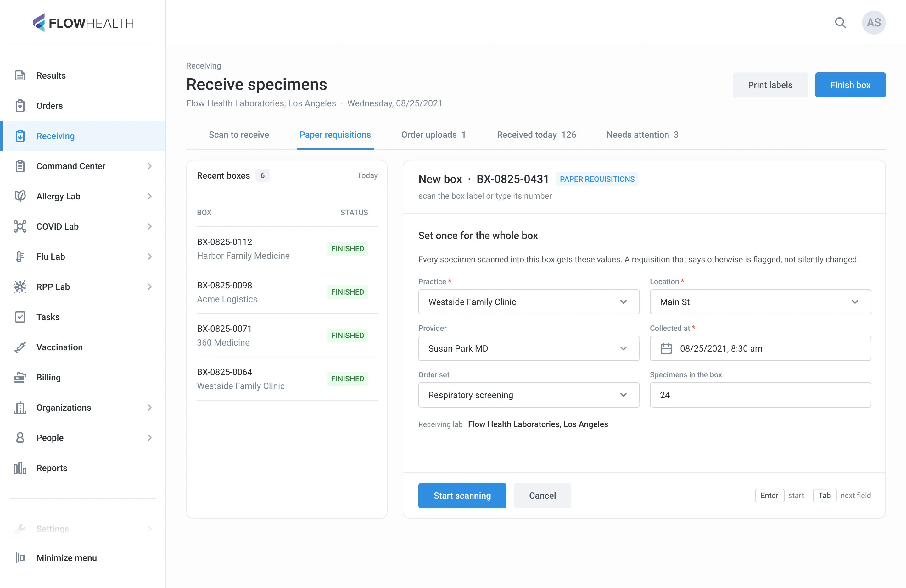This screenshot has width=906, height=588.
Task: Click the People person icon
Action: [x=20, y=438]
